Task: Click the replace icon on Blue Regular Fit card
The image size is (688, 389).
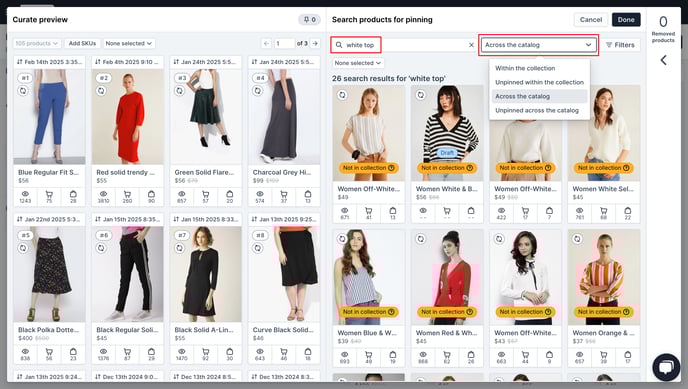Action: 23,91
